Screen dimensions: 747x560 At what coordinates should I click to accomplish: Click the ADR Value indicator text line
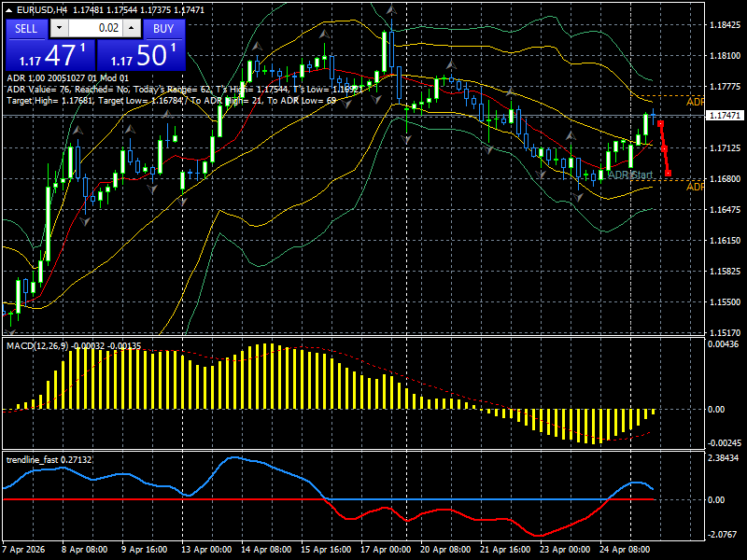tap(185, 89)
